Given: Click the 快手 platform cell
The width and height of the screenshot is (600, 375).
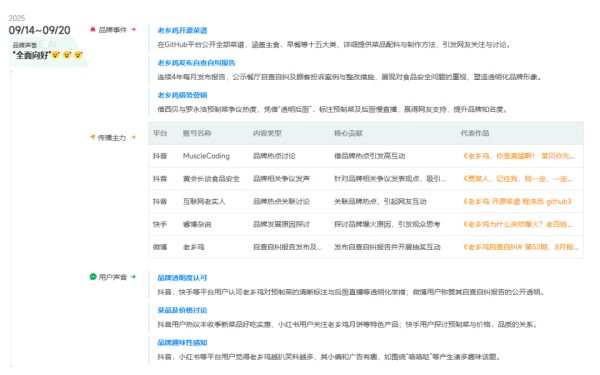Looking at the screenshot, I should pyautogui.click(x=160, y=224).
